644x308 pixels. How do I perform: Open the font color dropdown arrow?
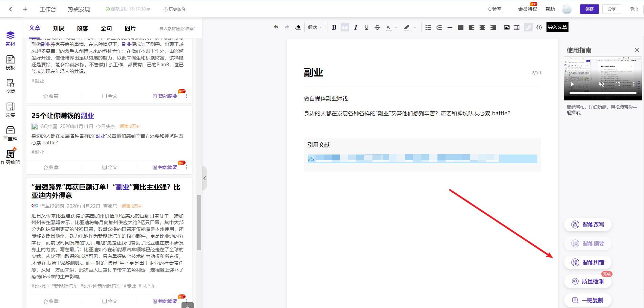click(x=395, y=27)
